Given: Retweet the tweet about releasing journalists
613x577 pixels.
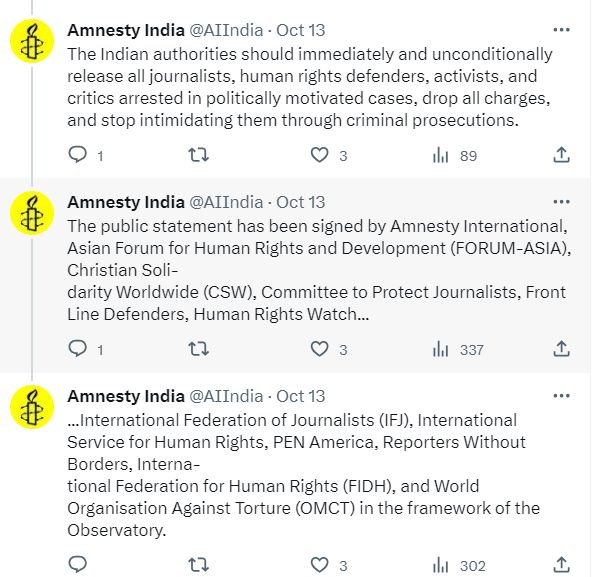Looking at the screenshot, I should (199, 155).
